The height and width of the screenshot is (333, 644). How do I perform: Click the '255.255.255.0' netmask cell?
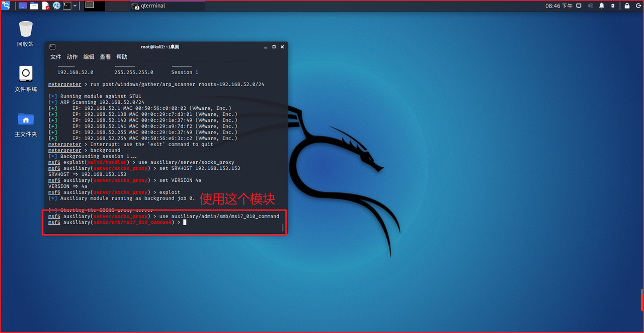coord(134,72)
